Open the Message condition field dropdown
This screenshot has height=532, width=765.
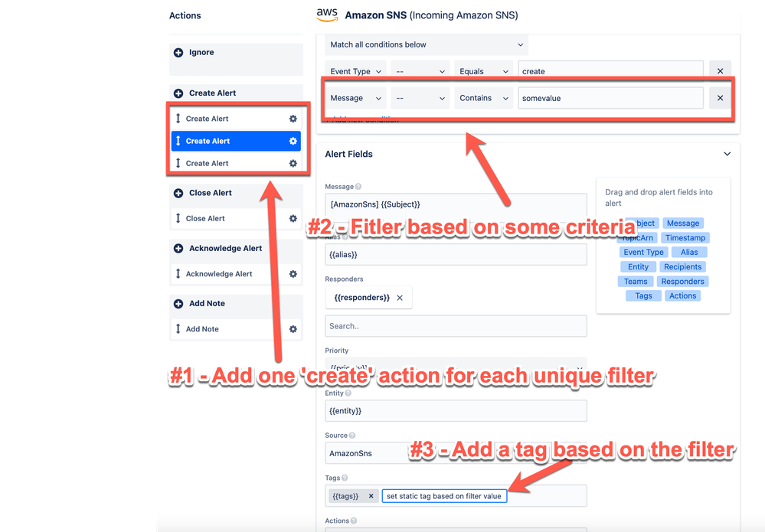[x=355, y=98]
